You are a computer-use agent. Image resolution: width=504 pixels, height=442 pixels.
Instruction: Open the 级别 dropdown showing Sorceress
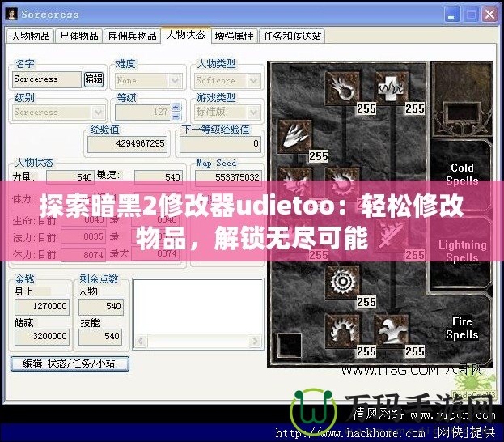pyautogui.click(x=58, y=113)
